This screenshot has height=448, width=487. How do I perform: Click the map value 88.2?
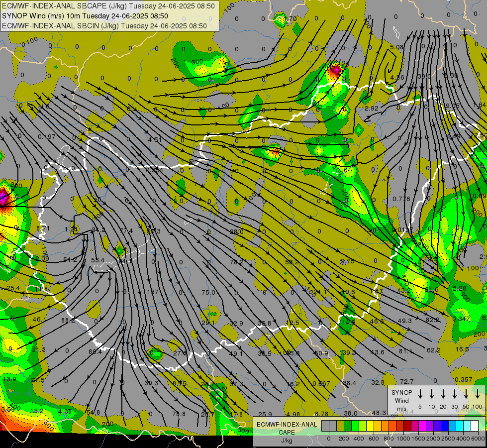68,320
